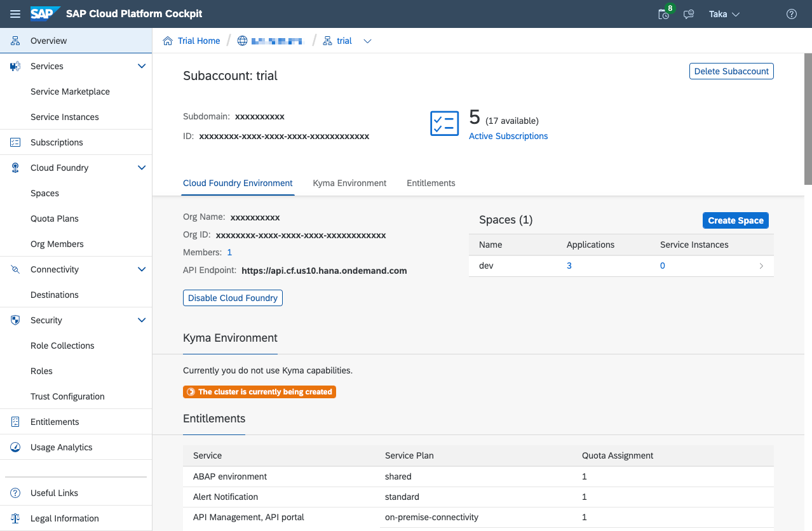This screenshot has width=812, height=531.
Task: Click the SAP logo
Action: (45, 13)
